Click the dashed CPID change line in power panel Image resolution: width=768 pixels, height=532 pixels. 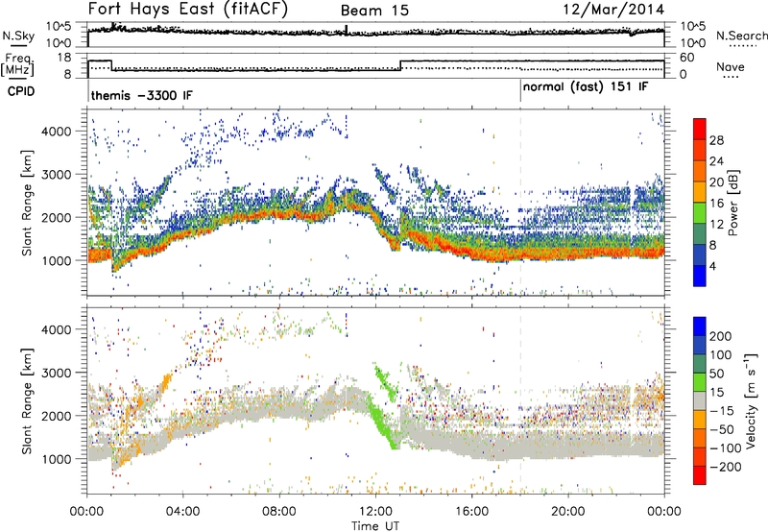[x=520, y=203]
